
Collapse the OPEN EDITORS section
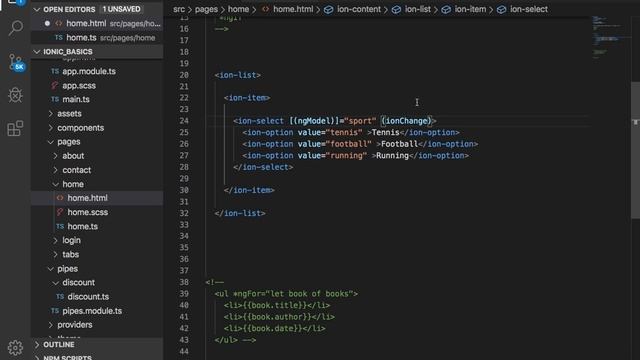pyautogui.click(x=37, y=9)
